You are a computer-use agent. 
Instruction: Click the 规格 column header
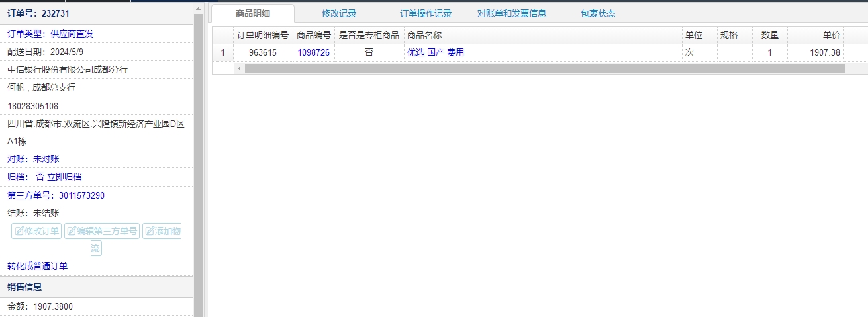(x=735, y=35)
